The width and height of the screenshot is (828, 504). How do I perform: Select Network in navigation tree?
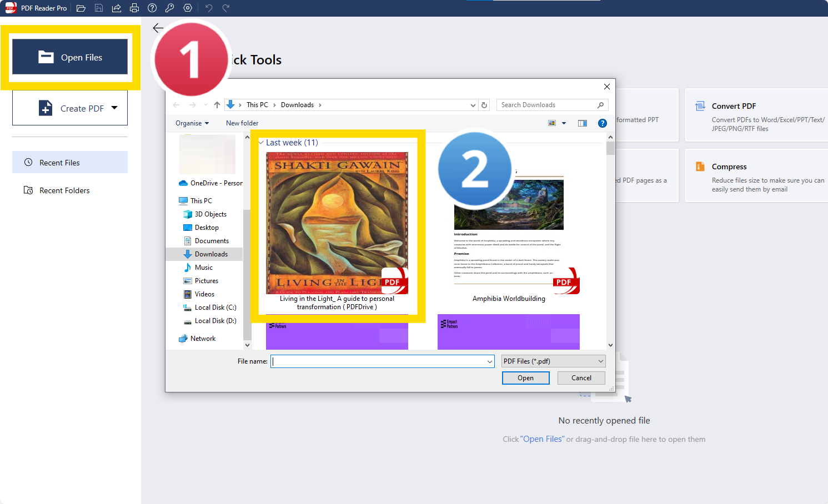[197, 339]
